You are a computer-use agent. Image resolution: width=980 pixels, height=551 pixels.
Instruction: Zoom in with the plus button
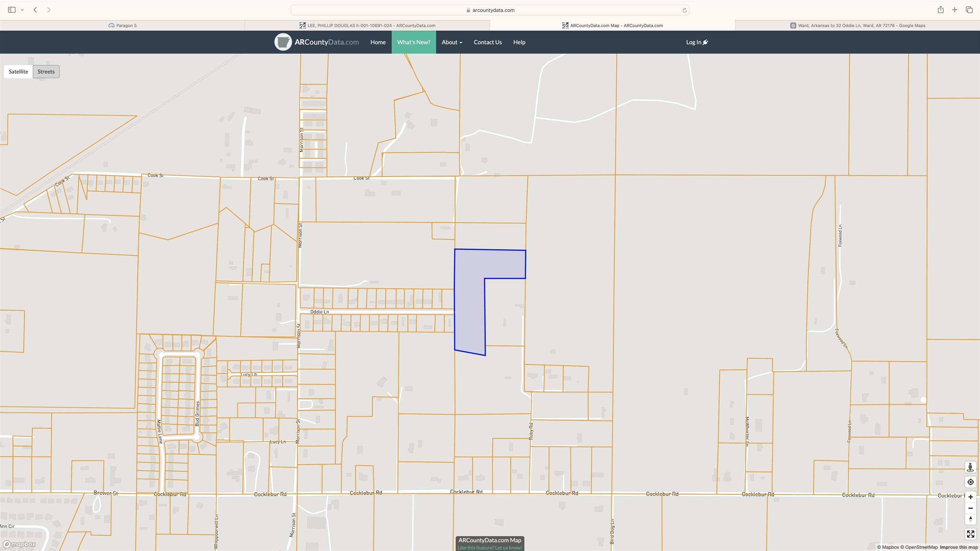pyautogui.click(x=970, y=497)
